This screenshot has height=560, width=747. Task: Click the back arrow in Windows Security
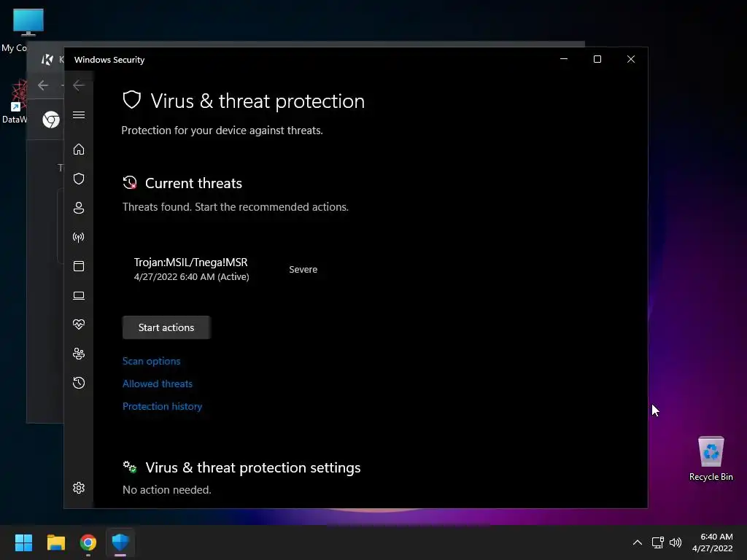click(x=79, y=85)
